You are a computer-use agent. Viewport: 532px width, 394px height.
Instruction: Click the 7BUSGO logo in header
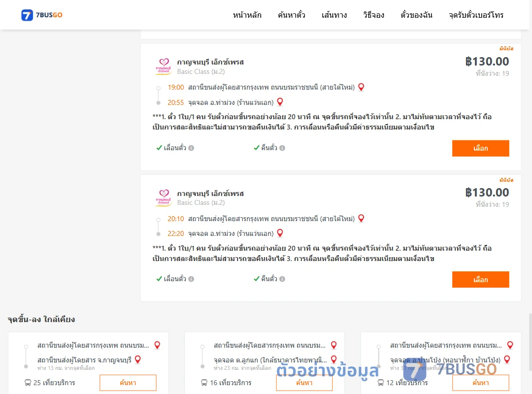tap(42, 15)
